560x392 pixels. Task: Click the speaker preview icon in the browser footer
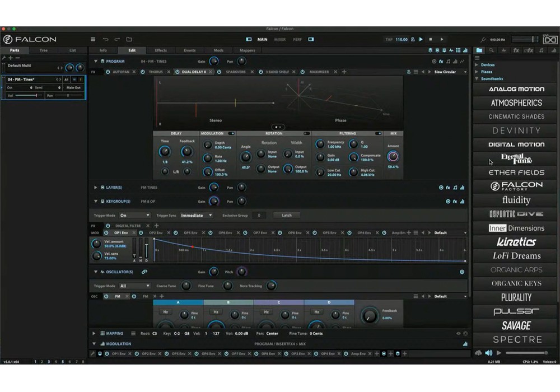488,353
